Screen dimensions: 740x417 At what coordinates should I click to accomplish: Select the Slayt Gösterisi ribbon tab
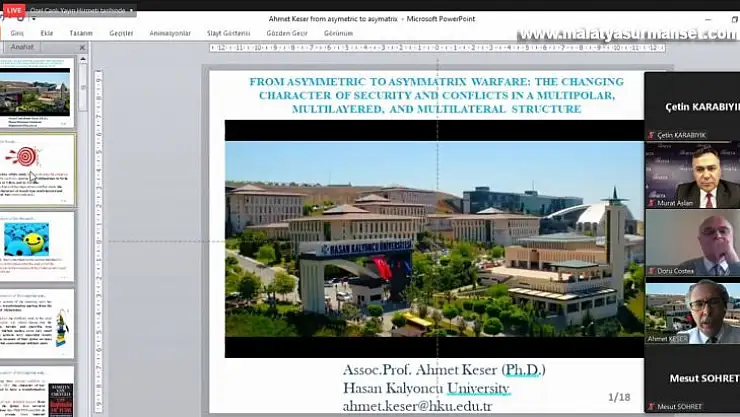[228, 33]
